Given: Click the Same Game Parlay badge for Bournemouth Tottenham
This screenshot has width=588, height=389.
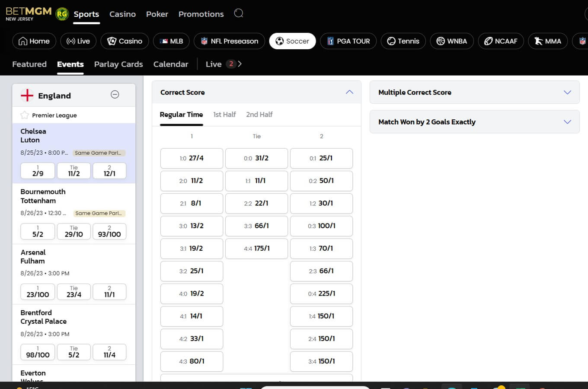Looking at the screenshot, I should point(99,213).
